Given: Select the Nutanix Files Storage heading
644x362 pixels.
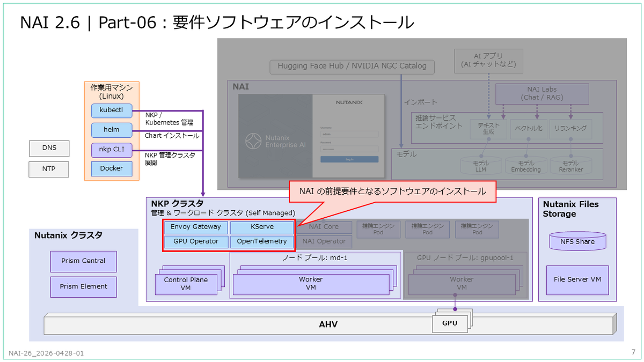Looking at the screenshot, I should point(570,209).
